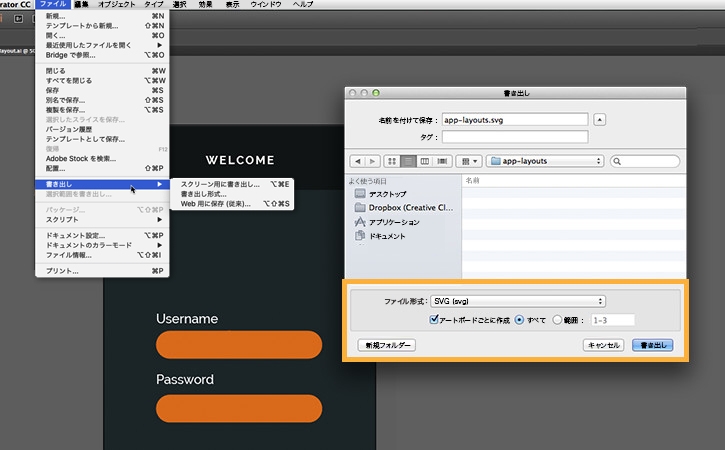This screenshot has height=450, width=725.
Task: Choose 保存 from the File menu
Action: pos(102,90)
